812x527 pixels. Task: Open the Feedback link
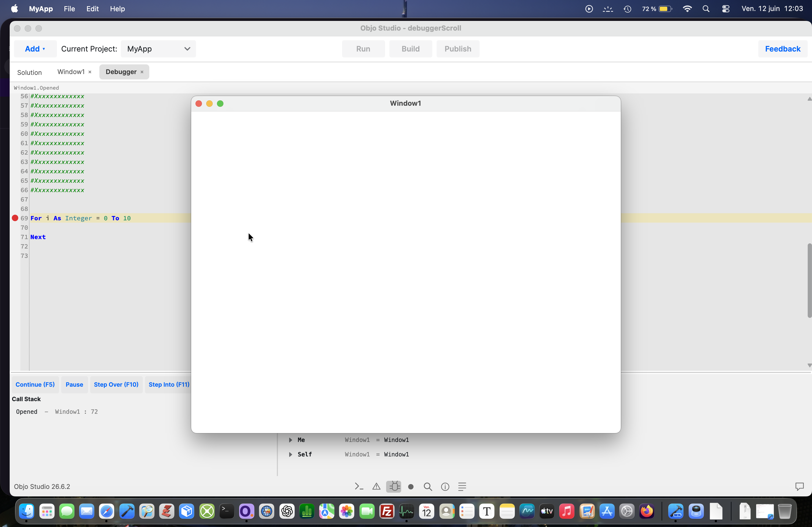coord(783,49)
